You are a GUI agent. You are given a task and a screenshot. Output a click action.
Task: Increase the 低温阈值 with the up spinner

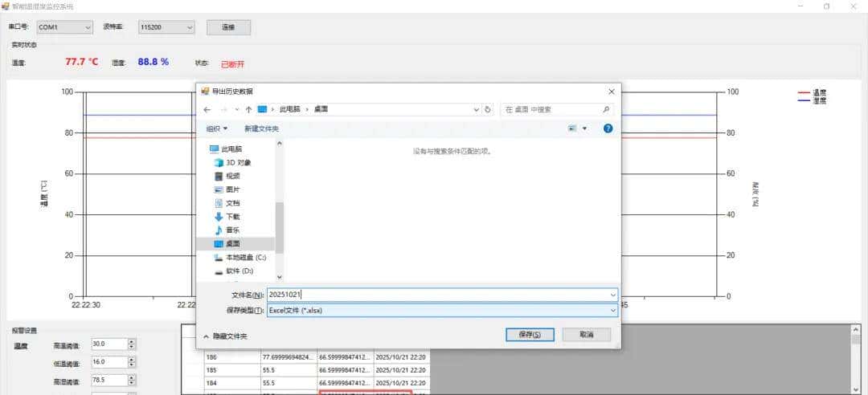click(132, 359)
